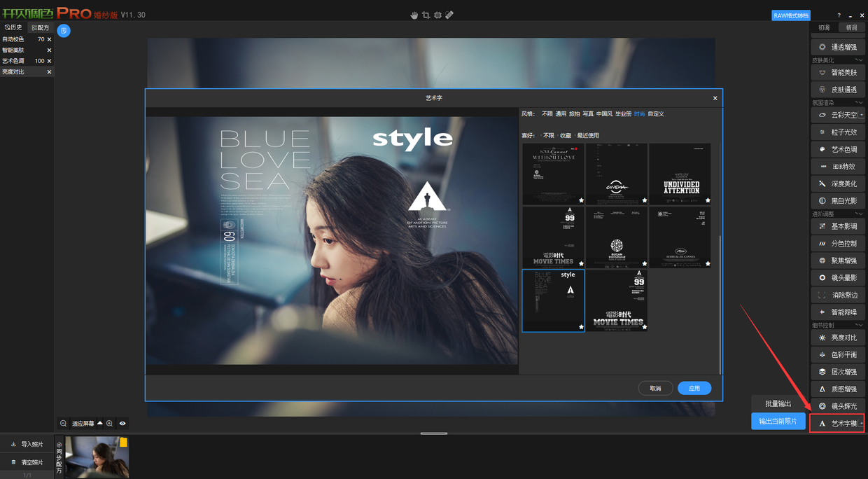
Task: Select the hand pan tool
Action: (x=414, y=15)
